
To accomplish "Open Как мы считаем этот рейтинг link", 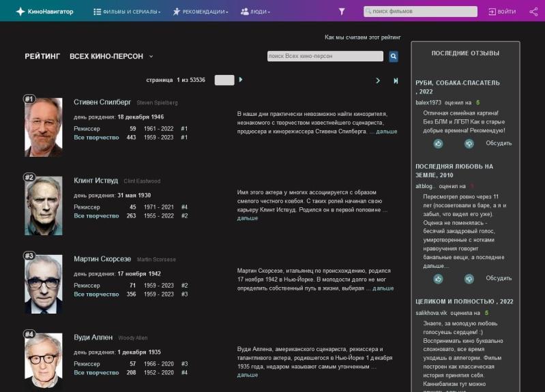I will [x=362, y=37].
